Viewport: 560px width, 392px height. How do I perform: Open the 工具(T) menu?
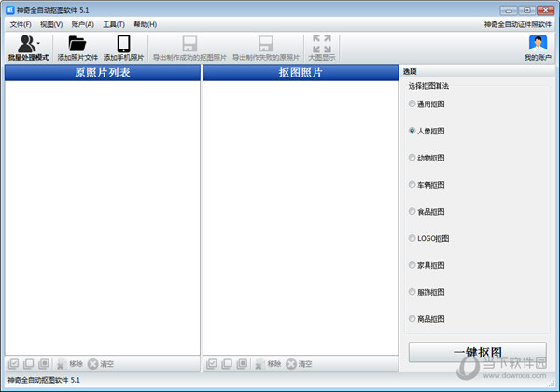coord(114,24)
